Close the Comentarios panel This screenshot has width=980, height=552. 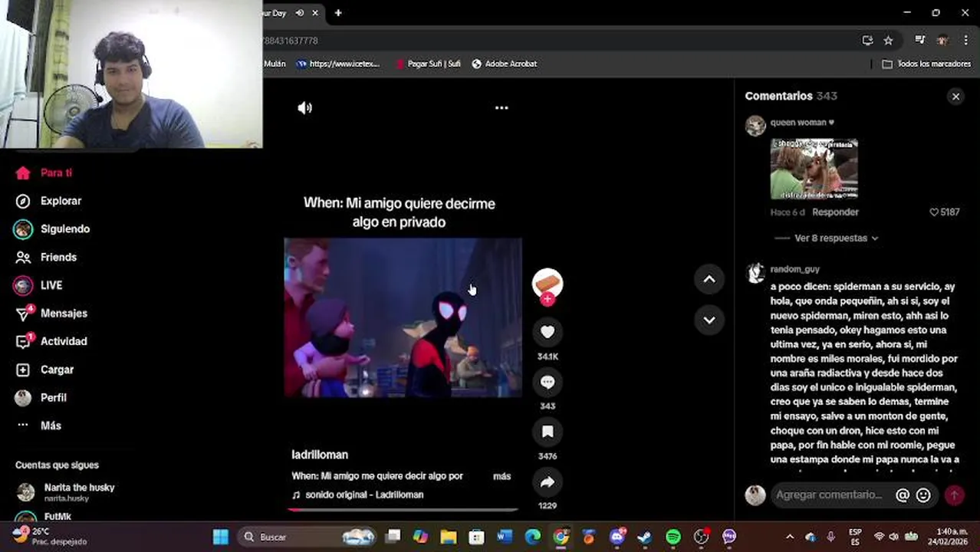[955, 97]
